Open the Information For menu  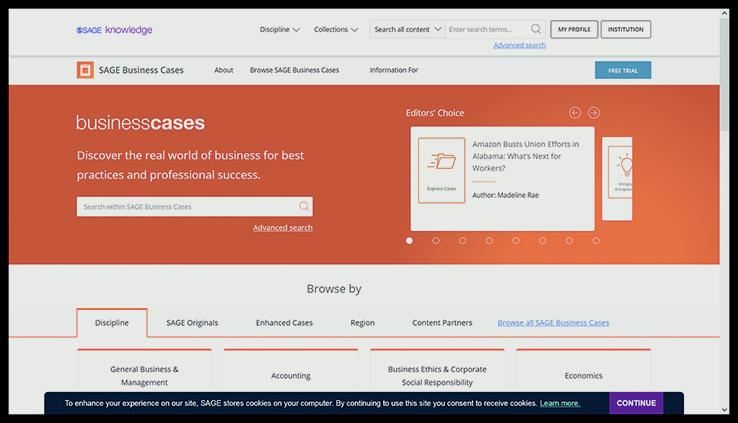pos(393,70)
